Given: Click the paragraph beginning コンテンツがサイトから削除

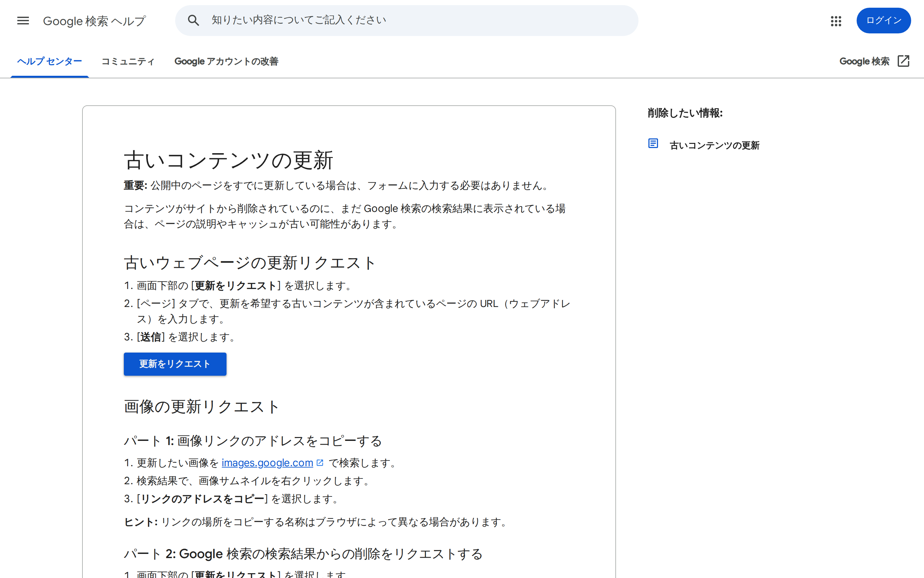Looking at the screenshot, I should click(x=344, y=216).
